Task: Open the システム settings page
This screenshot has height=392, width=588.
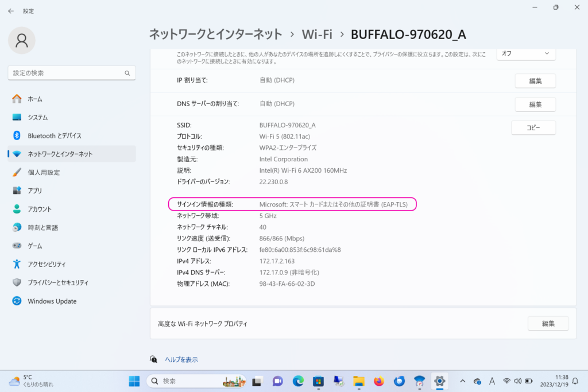Action: [x=72, y=117]
